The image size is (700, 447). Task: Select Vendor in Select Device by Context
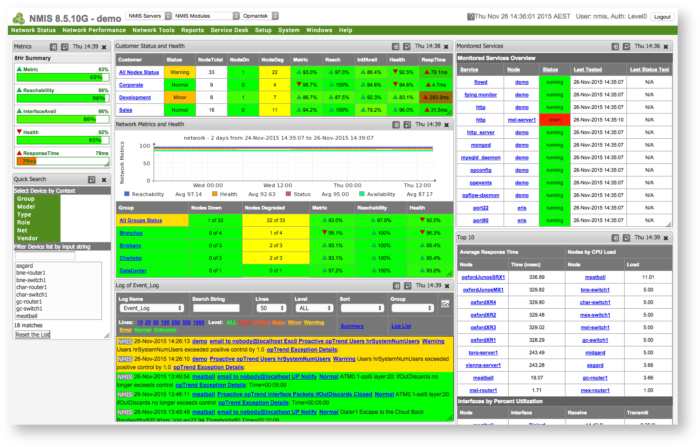tap(27, 238)
